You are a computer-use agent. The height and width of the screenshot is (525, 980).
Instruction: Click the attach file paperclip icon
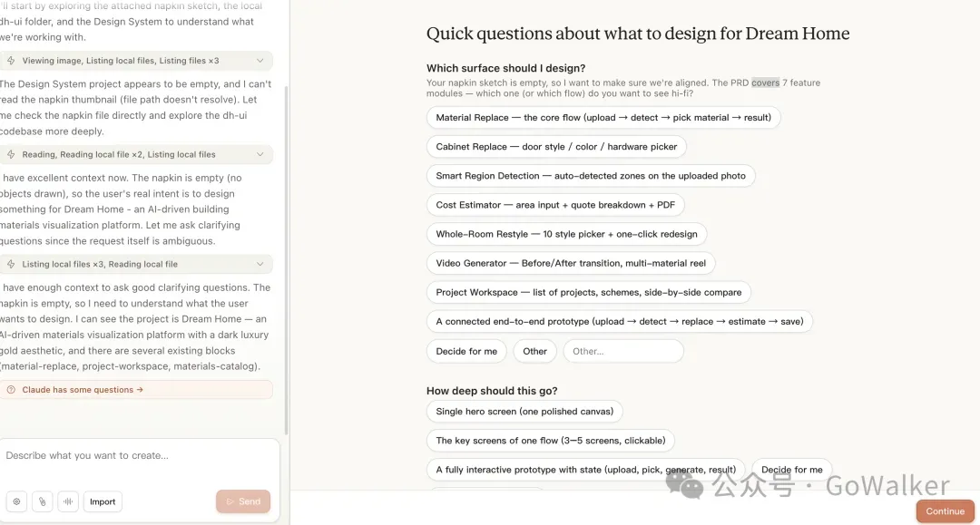pos(42,501)
